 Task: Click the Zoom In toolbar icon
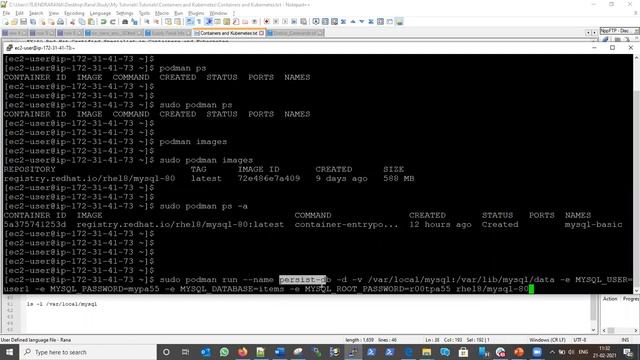(147, 22)
